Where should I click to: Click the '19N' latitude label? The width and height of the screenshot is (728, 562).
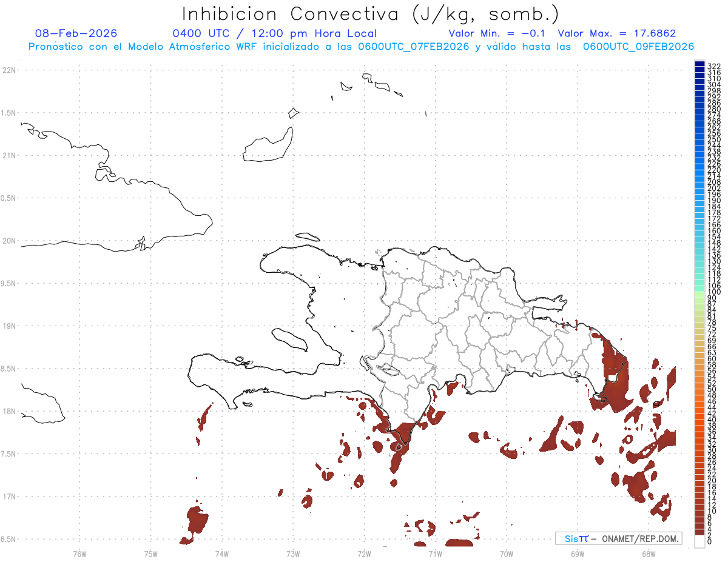pos(8,326)
